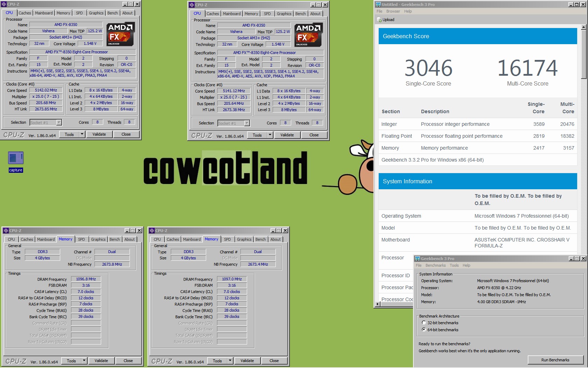Open Help menu in Untitled Geekbench window
Viewport: 588px width, 368px height.
(x=408, y=11)
